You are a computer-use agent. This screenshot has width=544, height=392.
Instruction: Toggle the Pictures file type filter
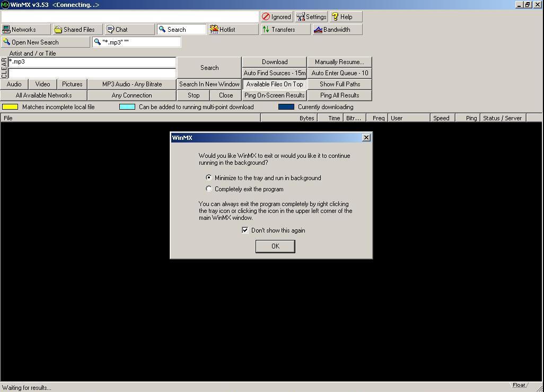(x=72, y=84)
